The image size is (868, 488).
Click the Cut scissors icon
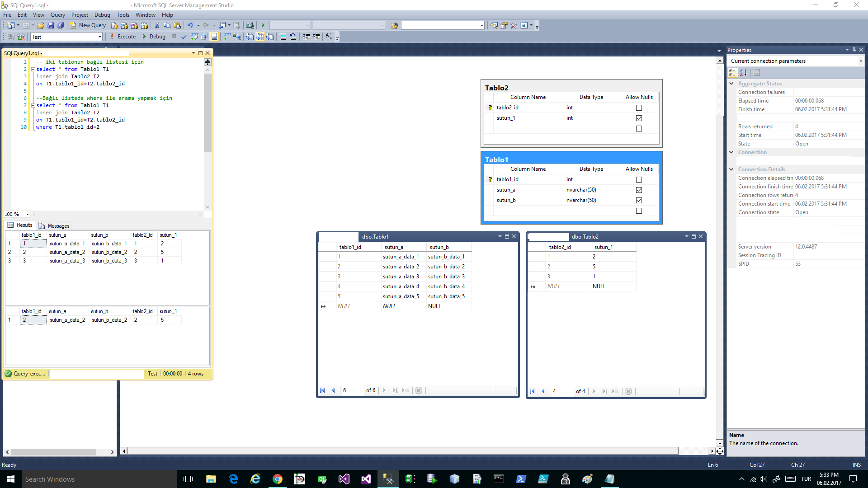point(157,25)
